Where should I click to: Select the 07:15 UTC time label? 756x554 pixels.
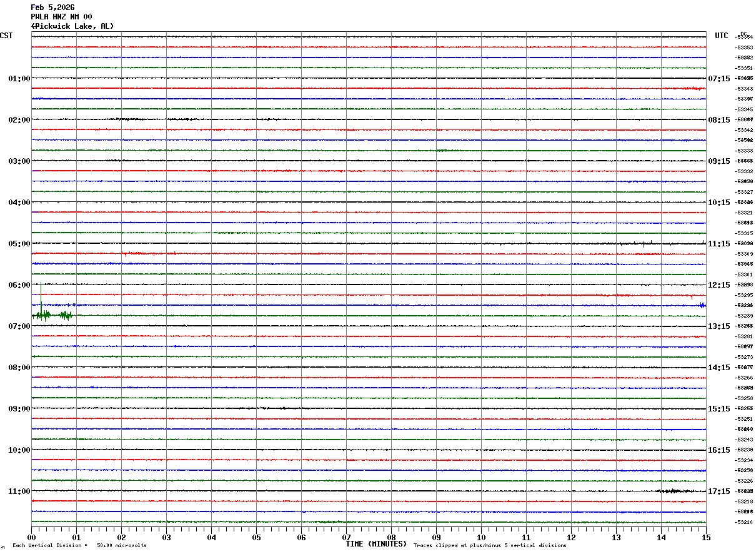pos(719,79)
